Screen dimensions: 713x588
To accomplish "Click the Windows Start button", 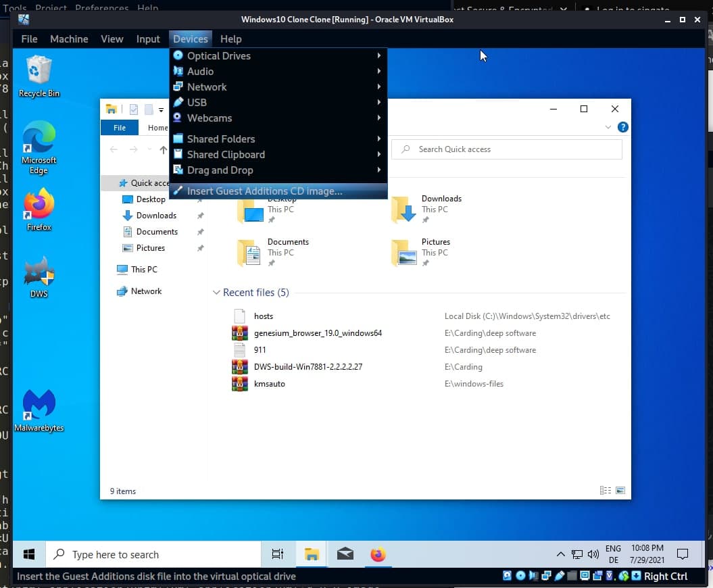I will [29, 554].
